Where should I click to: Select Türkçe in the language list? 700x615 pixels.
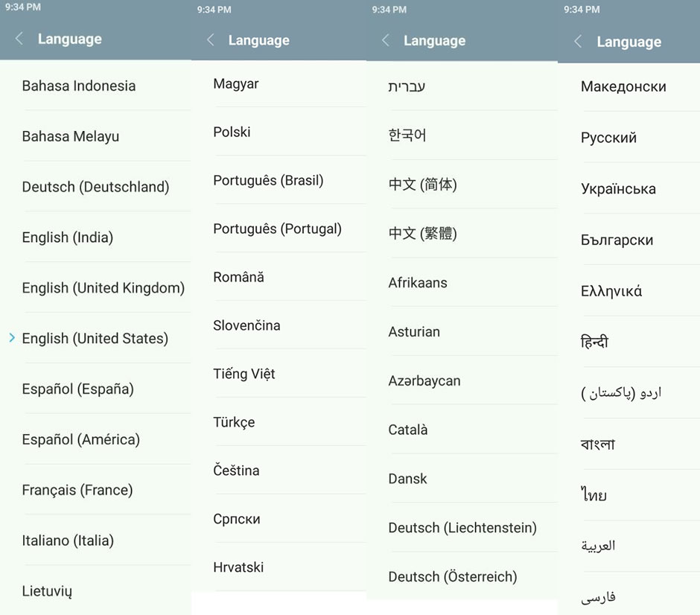click(234, 422)
